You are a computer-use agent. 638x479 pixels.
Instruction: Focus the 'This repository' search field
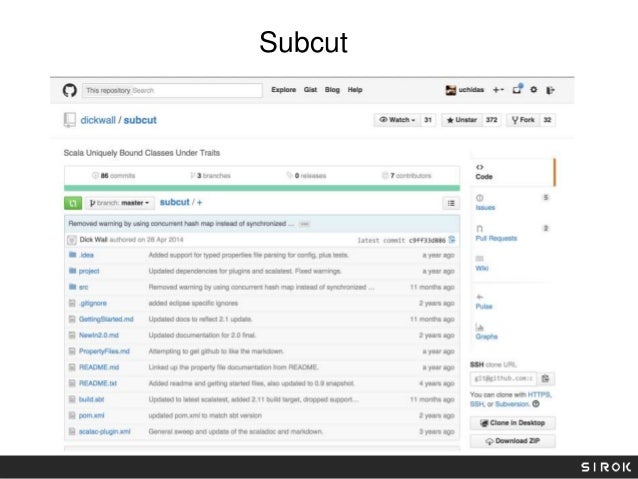172,90
